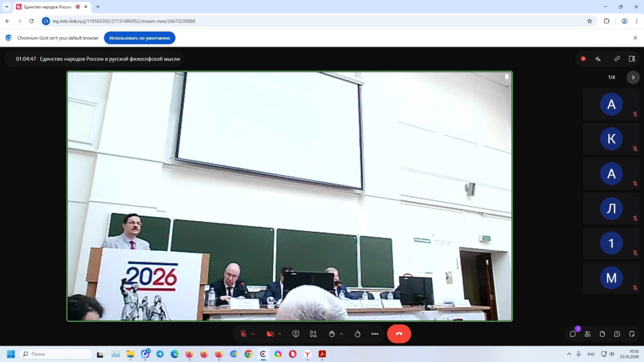Unpin the main conference video
Viewport: 644px width, 362px height.
(x=507, y=77)
